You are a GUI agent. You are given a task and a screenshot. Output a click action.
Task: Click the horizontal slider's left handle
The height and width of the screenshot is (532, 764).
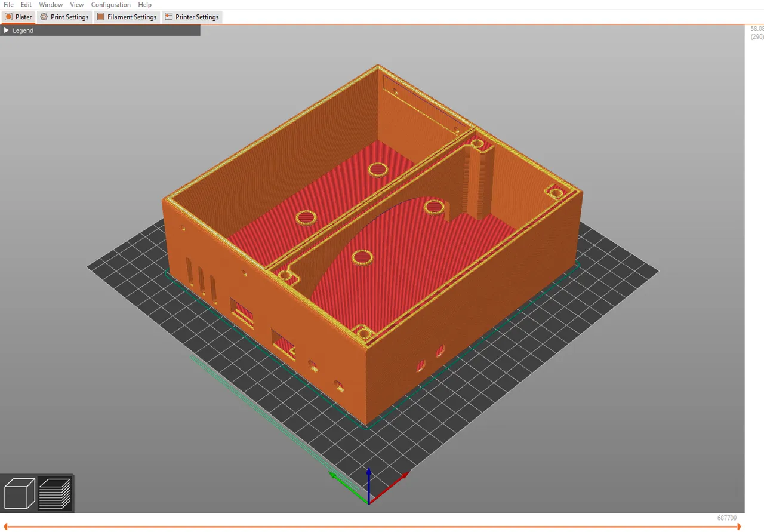[x=6, y=527]
